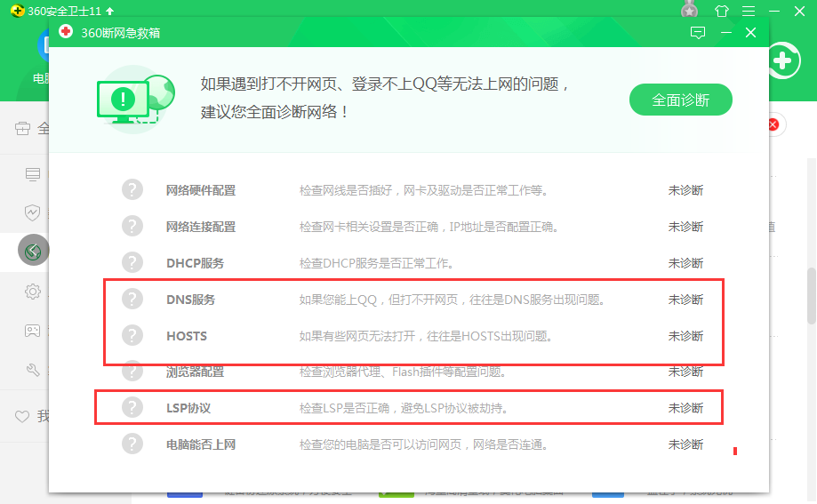Minimize the 360断网急救箱 window
The width and height of the screenshot is (817, 504).
point(725,32)
